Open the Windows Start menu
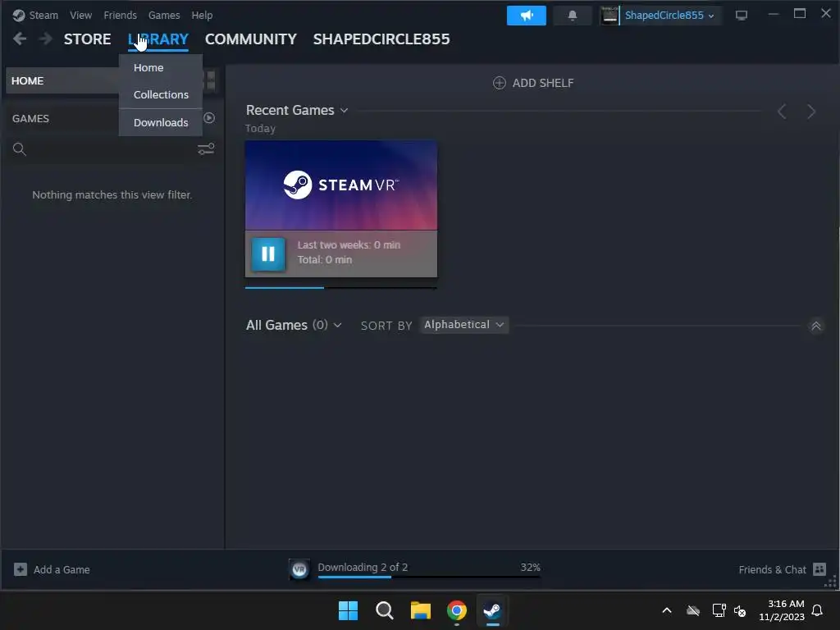 point(348,610)
